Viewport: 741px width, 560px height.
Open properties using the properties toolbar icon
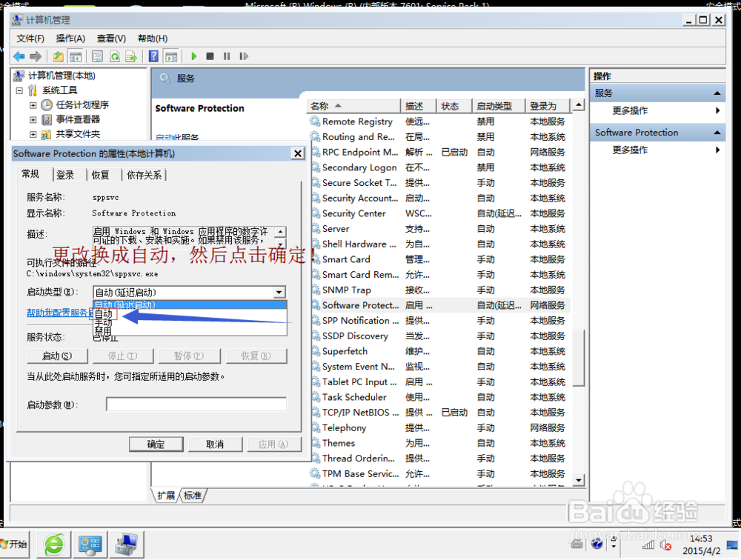click(x=97, y=56)
